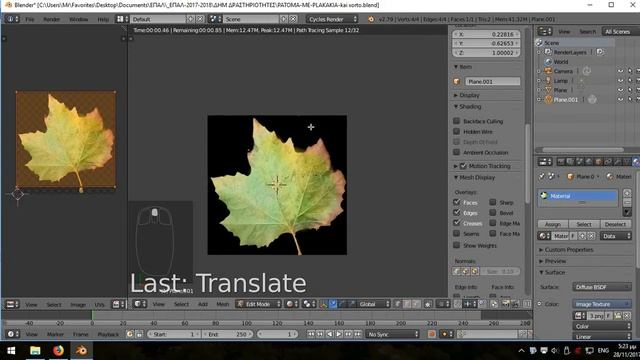Open the Mesh menu in 3D view header
Image resolution: width=640 pixels, height=360 pixels.
click(222, 304)
